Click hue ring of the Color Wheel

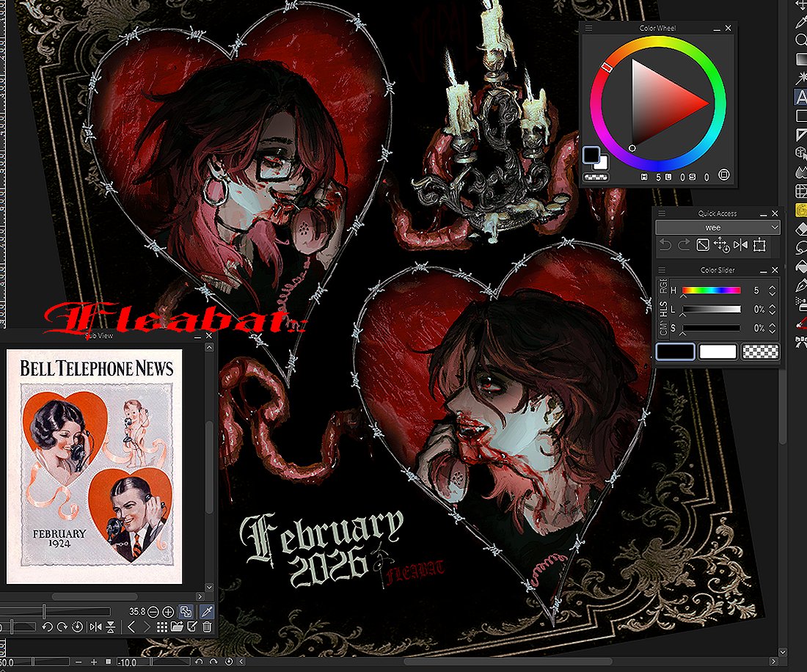tap(658, 40)
